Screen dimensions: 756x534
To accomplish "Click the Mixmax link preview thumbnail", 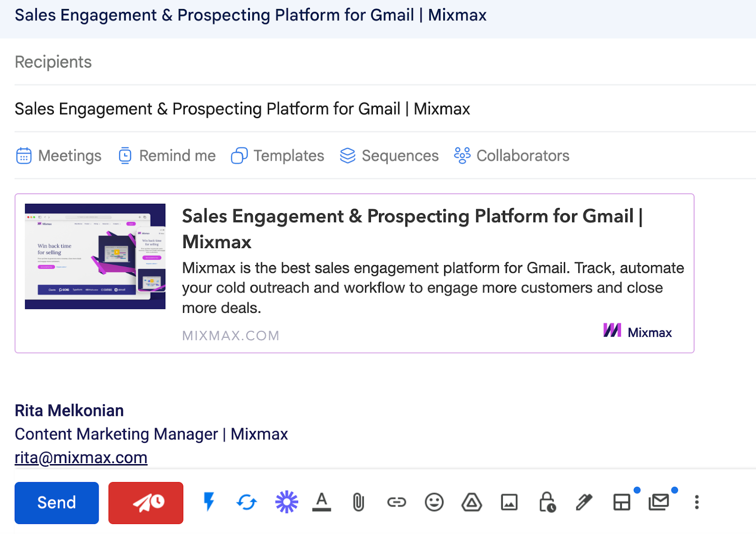I will click(x=95, y=256).
